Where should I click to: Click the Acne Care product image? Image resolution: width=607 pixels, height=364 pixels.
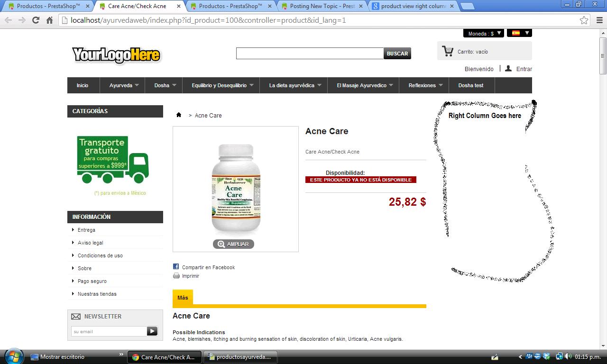coord(236,189)
